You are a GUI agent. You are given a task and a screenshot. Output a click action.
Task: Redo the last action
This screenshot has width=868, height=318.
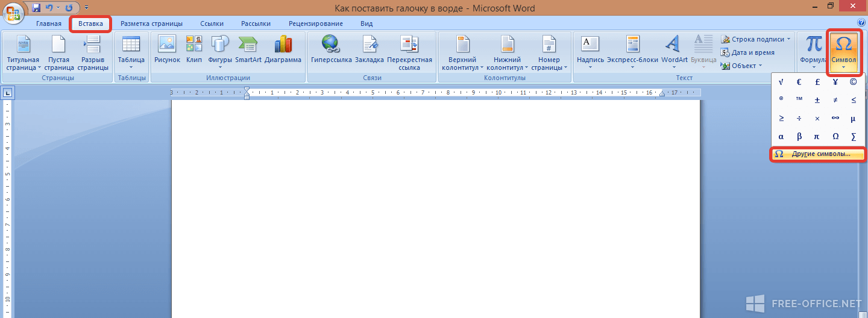point(69,8)
